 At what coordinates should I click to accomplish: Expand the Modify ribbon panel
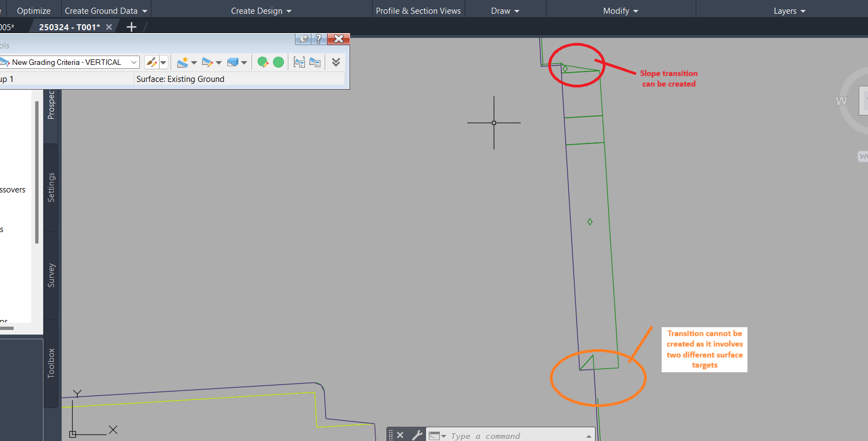(621, 10)
